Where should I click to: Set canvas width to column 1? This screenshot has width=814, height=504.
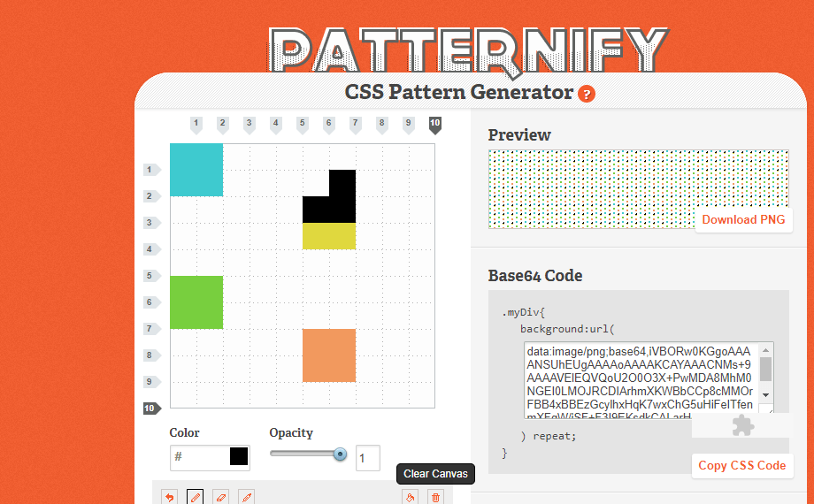[x=196, y=125]
